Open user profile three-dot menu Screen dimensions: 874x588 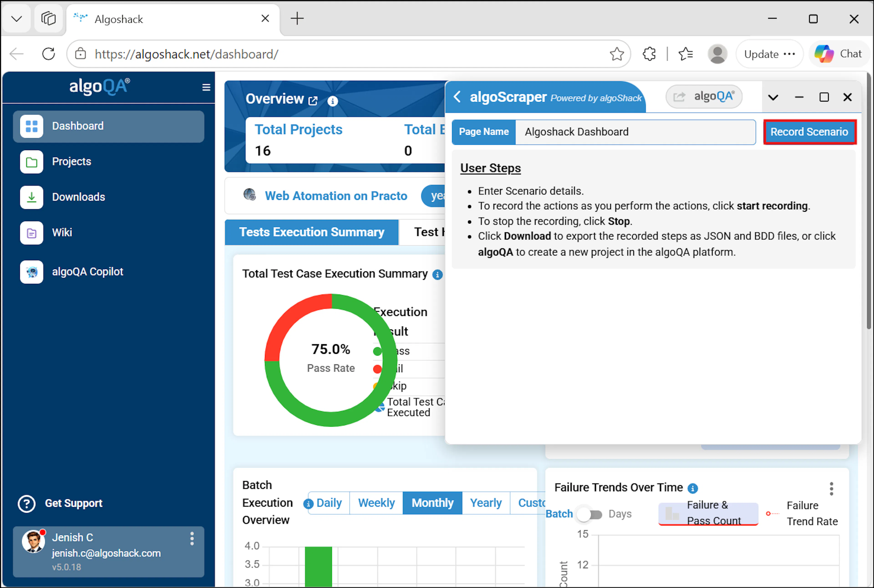(192, 539)
